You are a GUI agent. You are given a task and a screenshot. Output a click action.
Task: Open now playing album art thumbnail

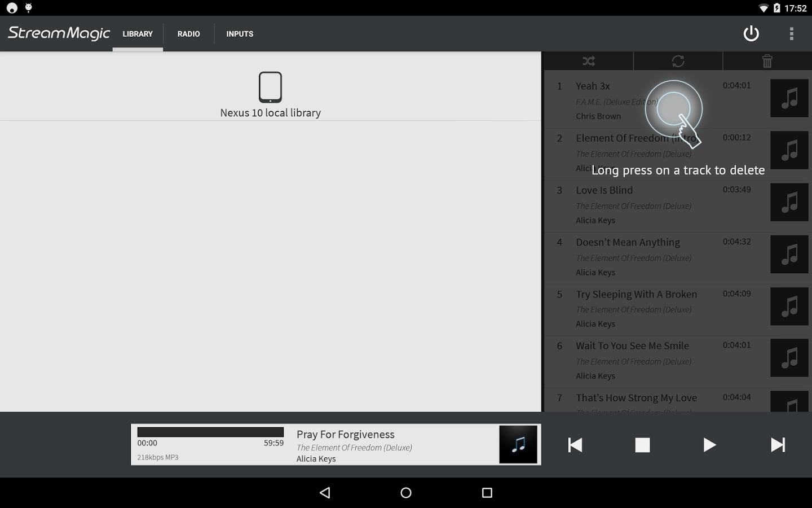tap(518, 445)
